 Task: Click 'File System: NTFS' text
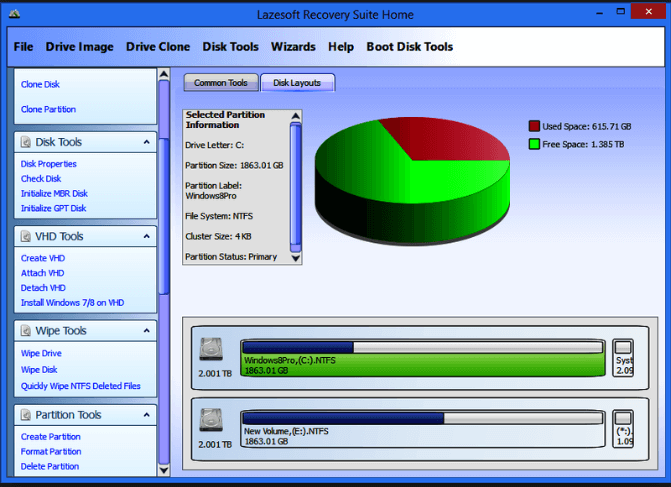point(219,216)
